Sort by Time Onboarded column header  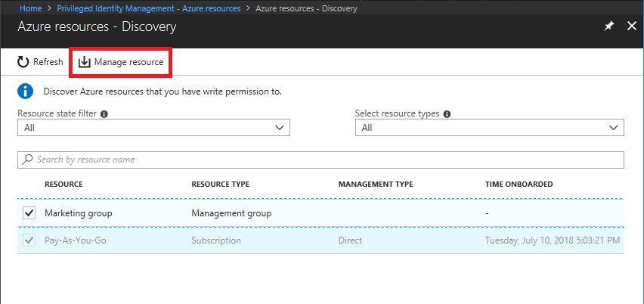519,184
